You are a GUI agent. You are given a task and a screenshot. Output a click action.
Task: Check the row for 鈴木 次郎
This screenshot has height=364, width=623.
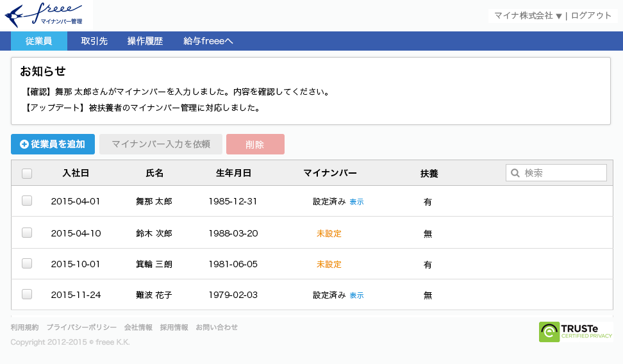click(x=27, y=233)
